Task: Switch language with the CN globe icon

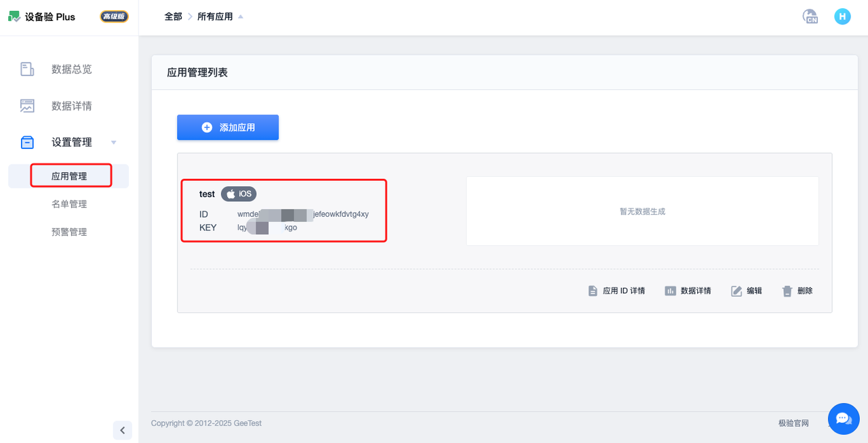Action: (x=810, y=16)
